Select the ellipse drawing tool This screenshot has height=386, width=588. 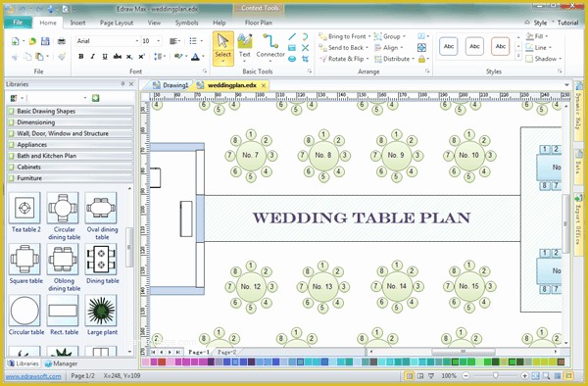tap(292, 59)
